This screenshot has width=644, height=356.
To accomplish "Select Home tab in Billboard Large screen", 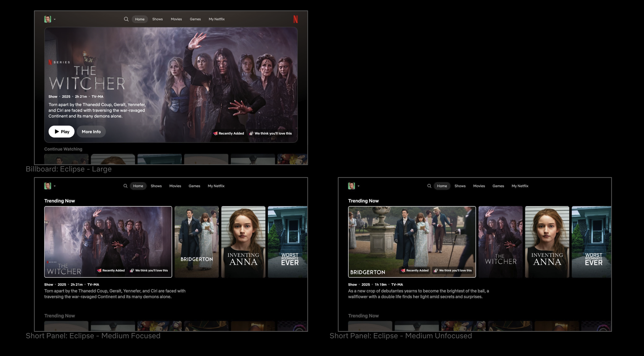I will coord(140,19).
